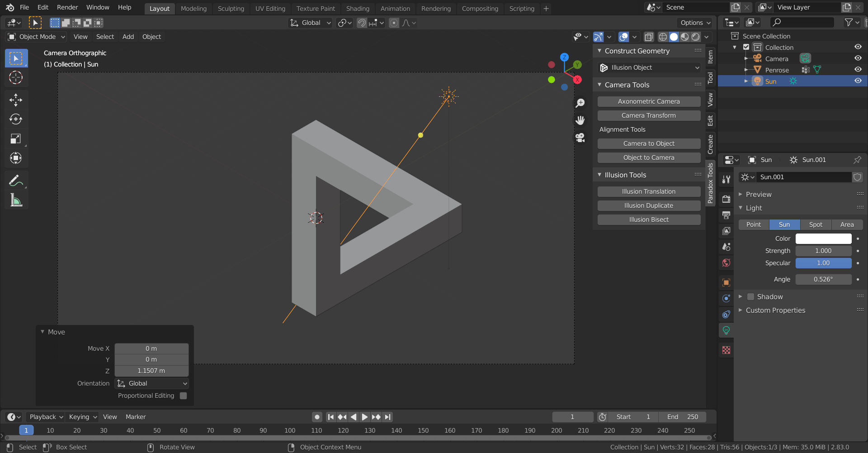
Task: Hide the Penrose object in outliner
Action: tap(858, 70)
